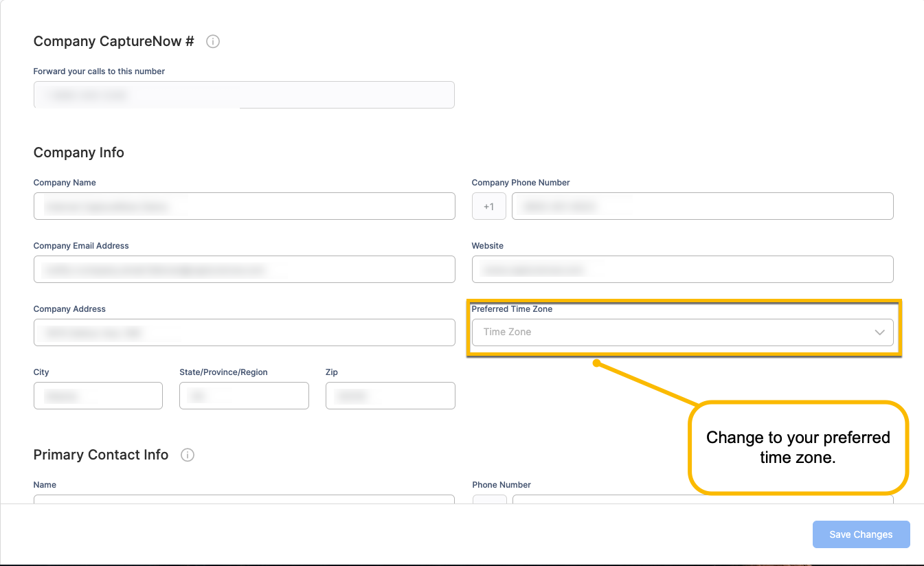Click the Company Address text box
The height and width of the screenshot is (566, 924).
point(244,332)
